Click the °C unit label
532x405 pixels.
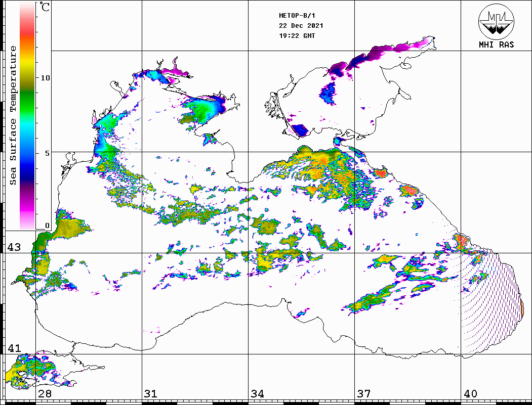tap(45, 7)
